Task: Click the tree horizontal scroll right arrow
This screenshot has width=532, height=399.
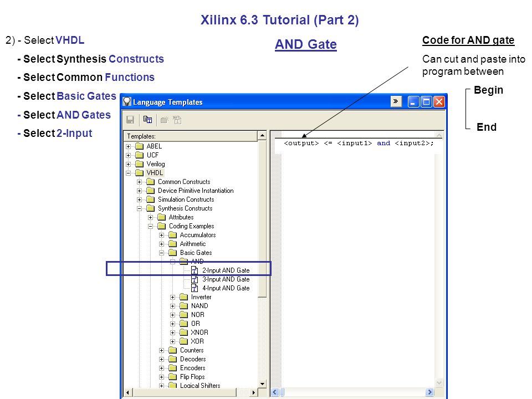Action: click(253, 392)
